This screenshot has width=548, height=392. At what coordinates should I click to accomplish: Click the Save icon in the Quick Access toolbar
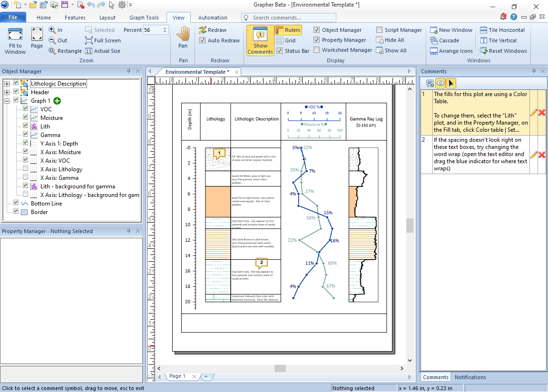point(64,4)
